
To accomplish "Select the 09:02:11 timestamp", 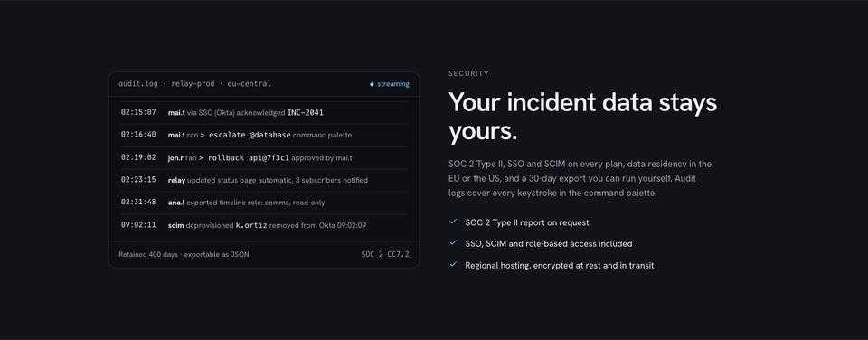I will [x=138, y=225].
